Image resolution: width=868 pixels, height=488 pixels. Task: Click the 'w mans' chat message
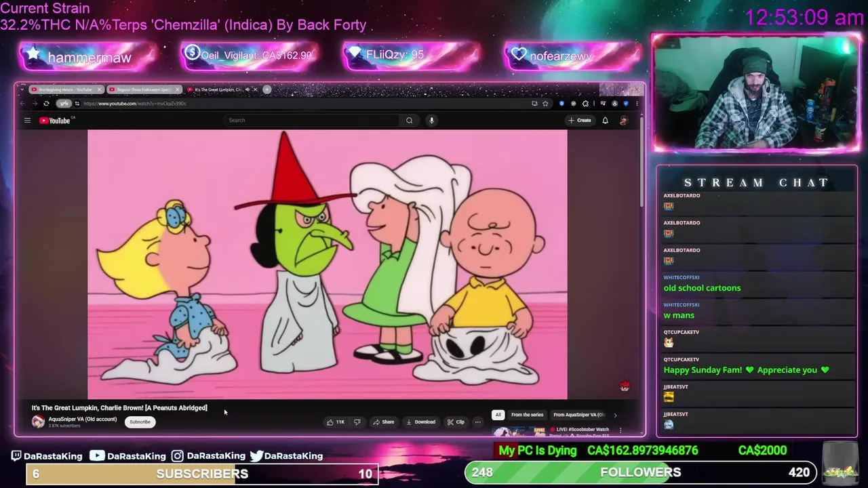679,315
